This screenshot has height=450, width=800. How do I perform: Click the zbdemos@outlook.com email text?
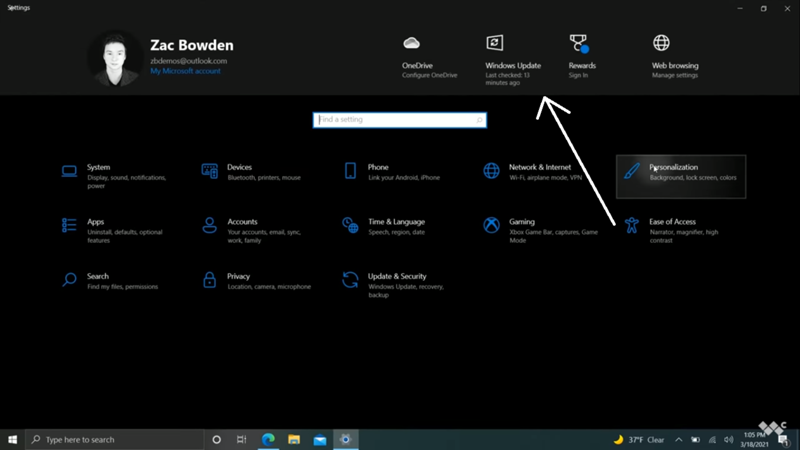(189, 61)
